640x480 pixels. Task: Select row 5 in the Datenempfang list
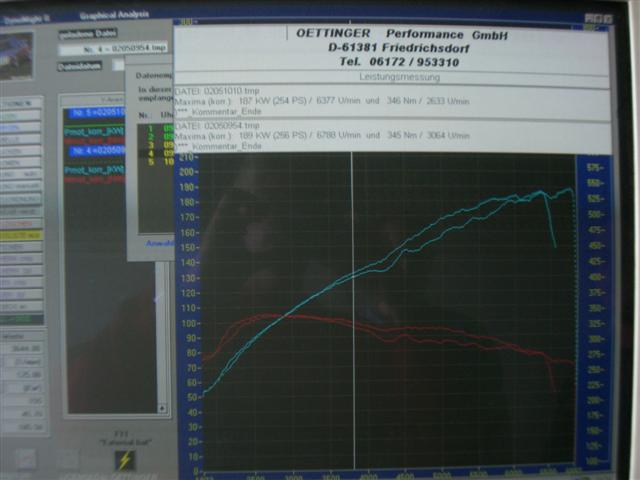(156, 162)
